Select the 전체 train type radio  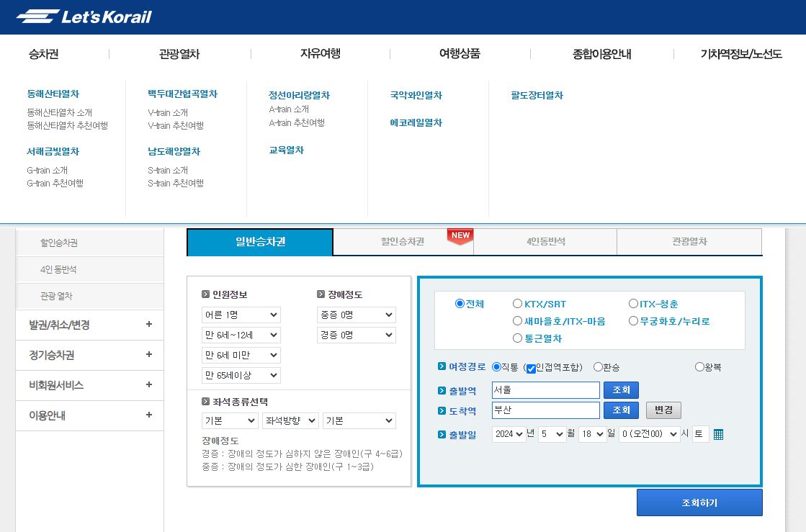click(460, 304)
